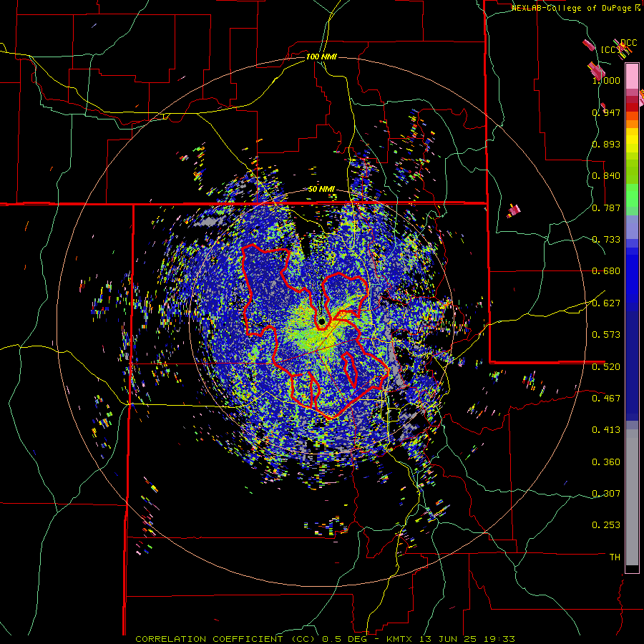Click the 0.840 color scale value
Screen dimensions: 644x644
tap(606, 176)
